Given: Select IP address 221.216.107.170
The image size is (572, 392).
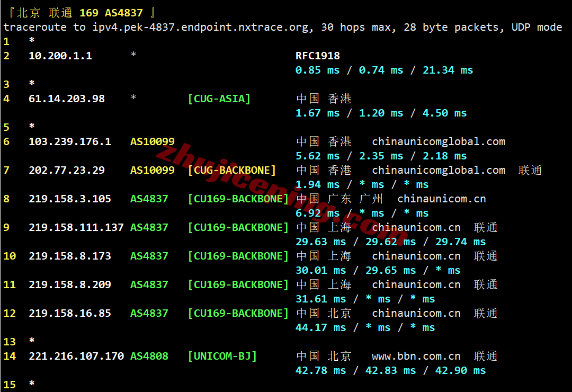Looking at the screenshot, I should tap(76, 356).
